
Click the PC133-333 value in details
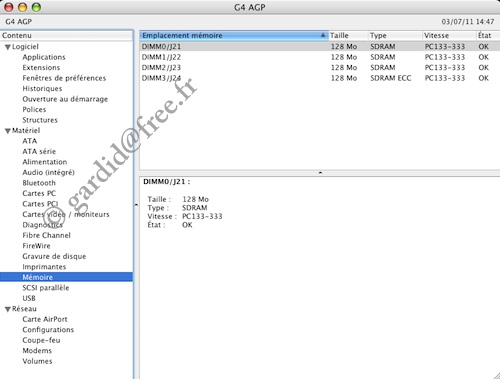202,216
